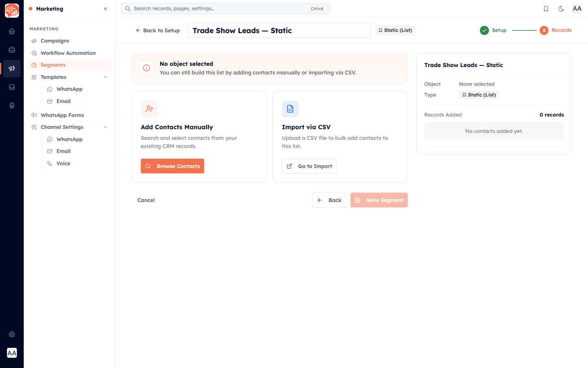Click the AA avatar in the rail

[x=12, y=353]
